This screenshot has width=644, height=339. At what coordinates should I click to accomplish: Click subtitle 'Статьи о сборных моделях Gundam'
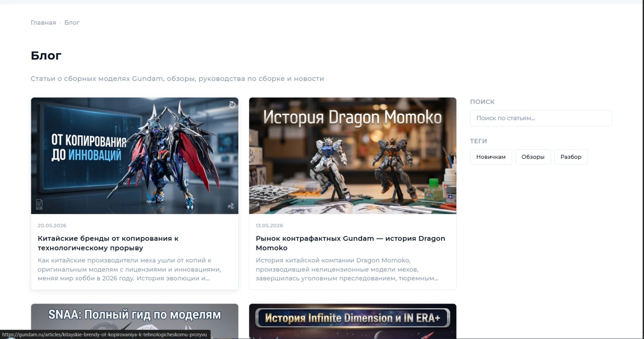tap(177, 79)
